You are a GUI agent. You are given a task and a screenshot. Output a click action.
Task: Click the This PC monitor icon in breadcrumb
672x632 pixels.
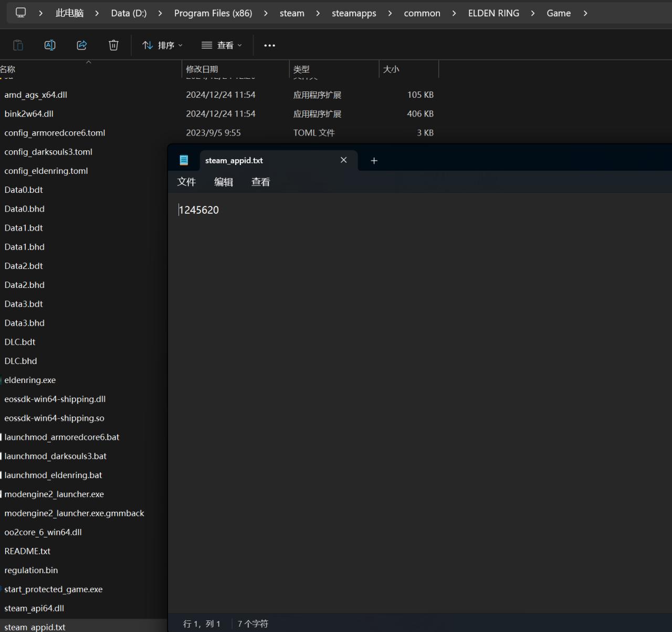[21, 13]
